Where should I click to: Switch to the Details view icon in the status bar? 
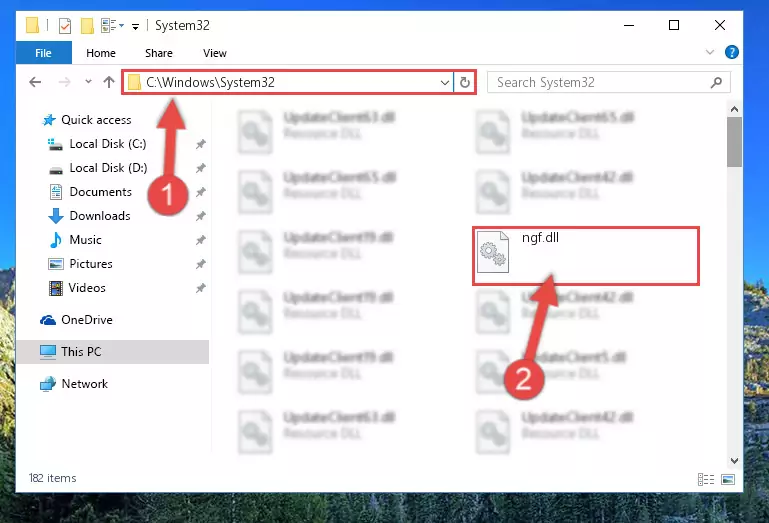click(706, 479)
